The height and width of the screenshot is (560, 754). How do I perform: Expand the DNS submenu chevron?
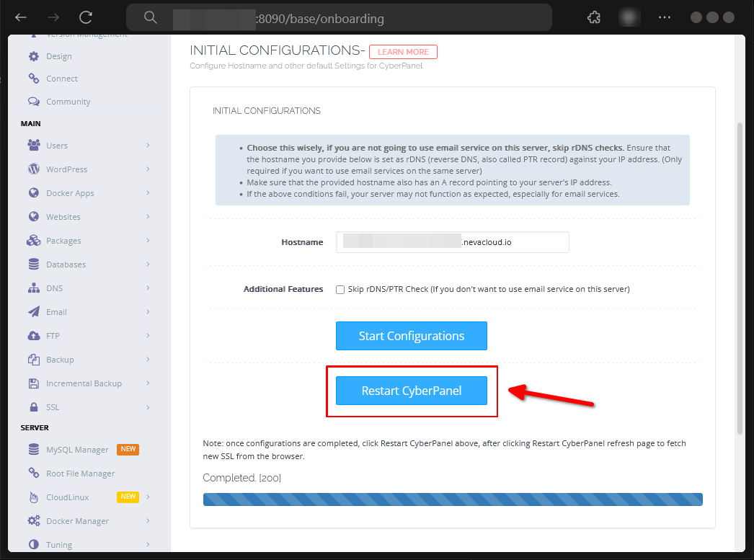click(x=148, y=288)
